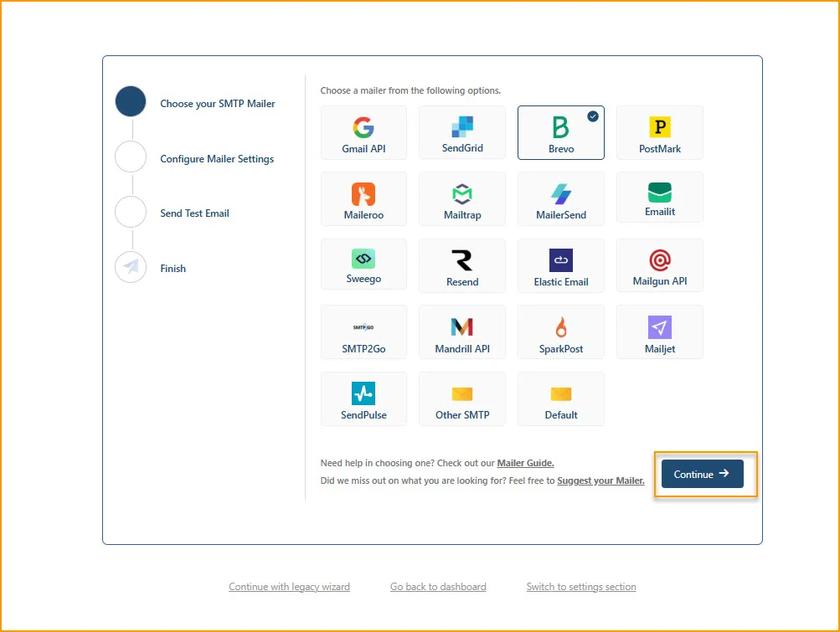
Task: Click the Configure Mailer Settings step circle
Action: tap(131, 157)
